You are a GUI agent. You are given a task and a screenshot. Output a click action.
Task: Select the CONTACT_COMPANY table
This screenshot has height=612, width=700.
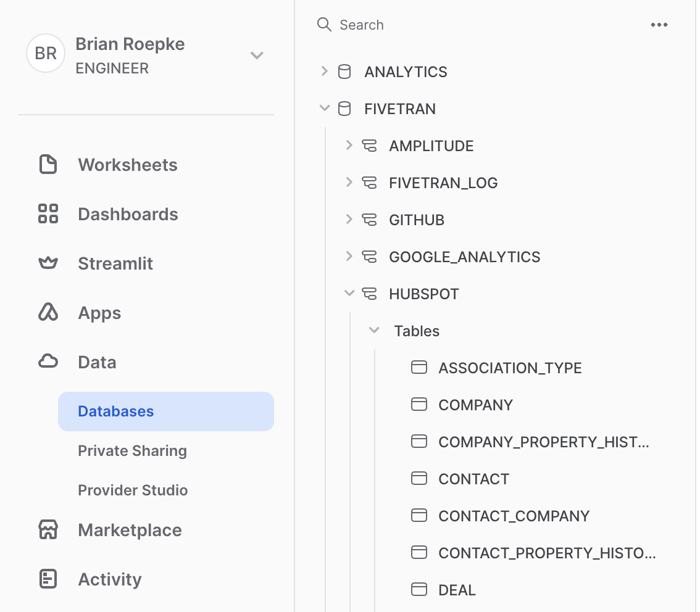coord(514,516)
